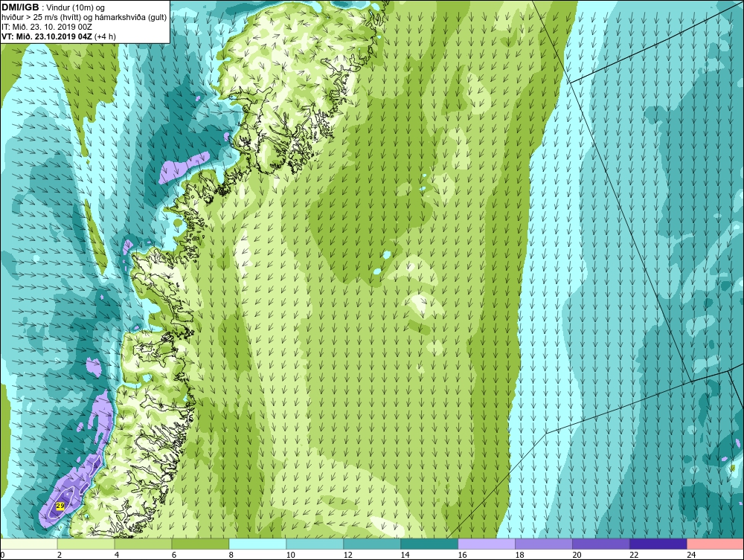Select the 22–24 m/s dark indigo swatch

point(658,544)
